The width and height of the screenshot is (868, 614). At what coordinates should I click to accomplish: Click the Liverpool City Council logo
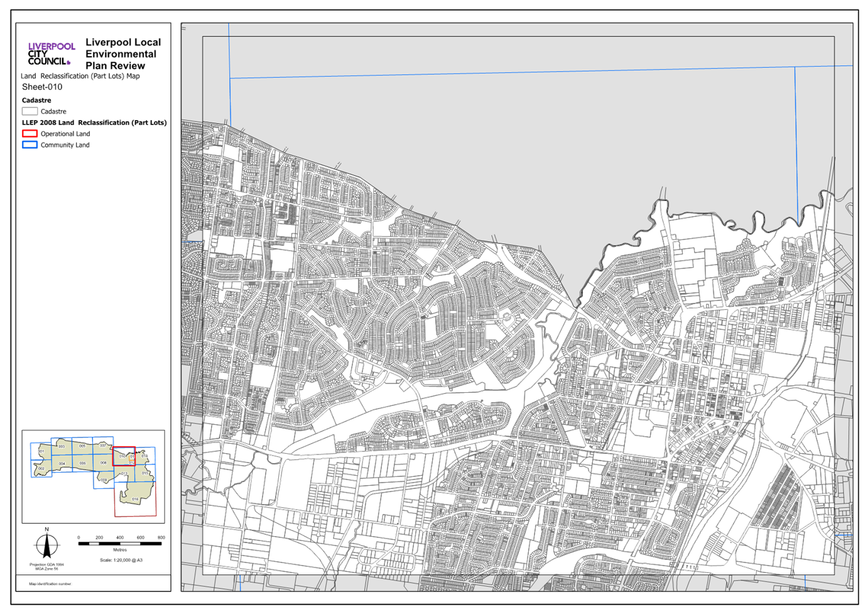point(52,54)
